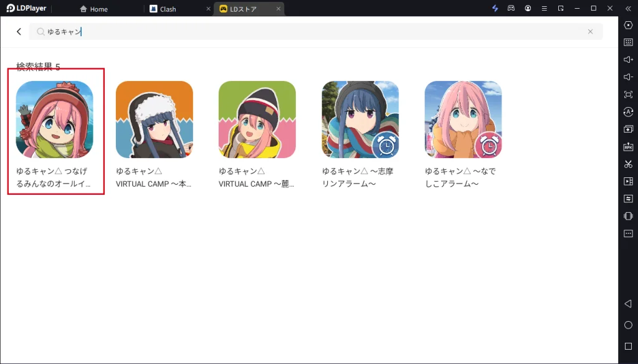Tap the Android back triangle button
This screenshot has height=364, width=638.
[x=628, y=304]
